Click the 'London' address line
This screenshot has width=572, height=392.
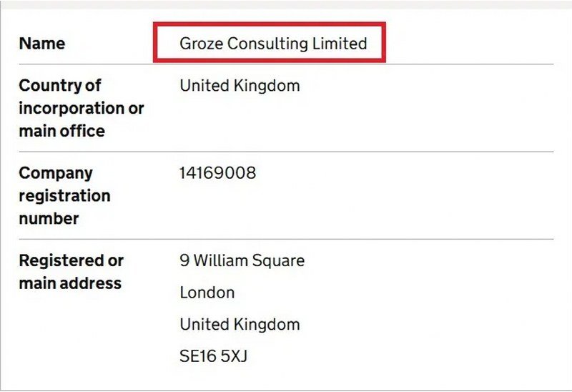tap(207, 293)
